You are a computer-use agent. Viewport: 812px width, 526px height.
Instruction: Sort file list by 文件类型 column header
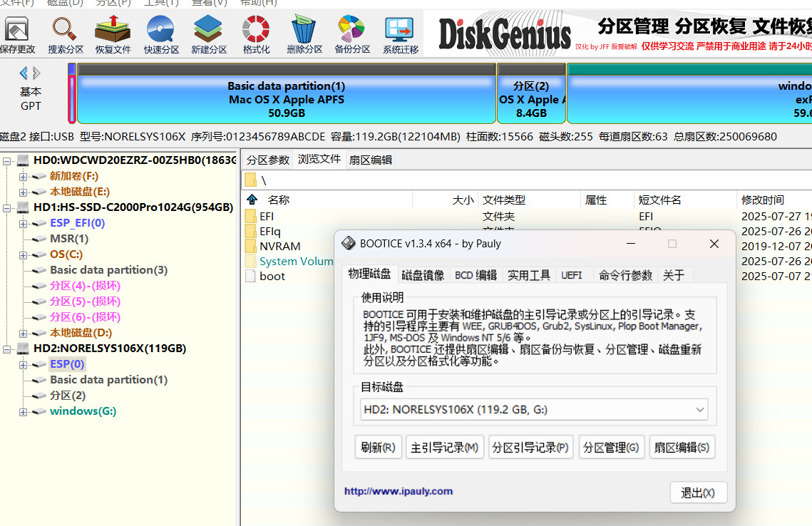pyautogui.click(x=529, y=200)
